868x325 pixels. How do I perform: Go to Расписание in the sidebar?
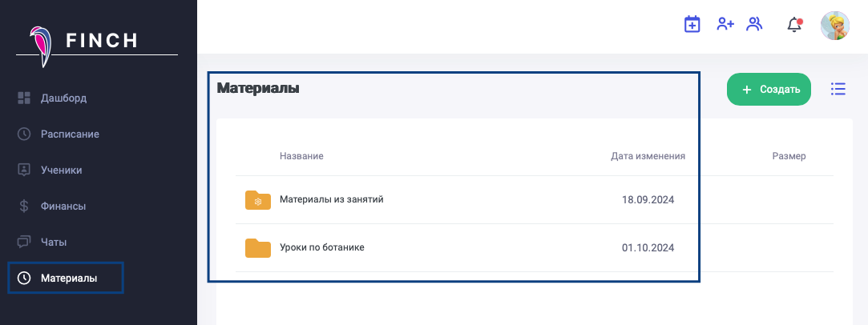(70, 134)
